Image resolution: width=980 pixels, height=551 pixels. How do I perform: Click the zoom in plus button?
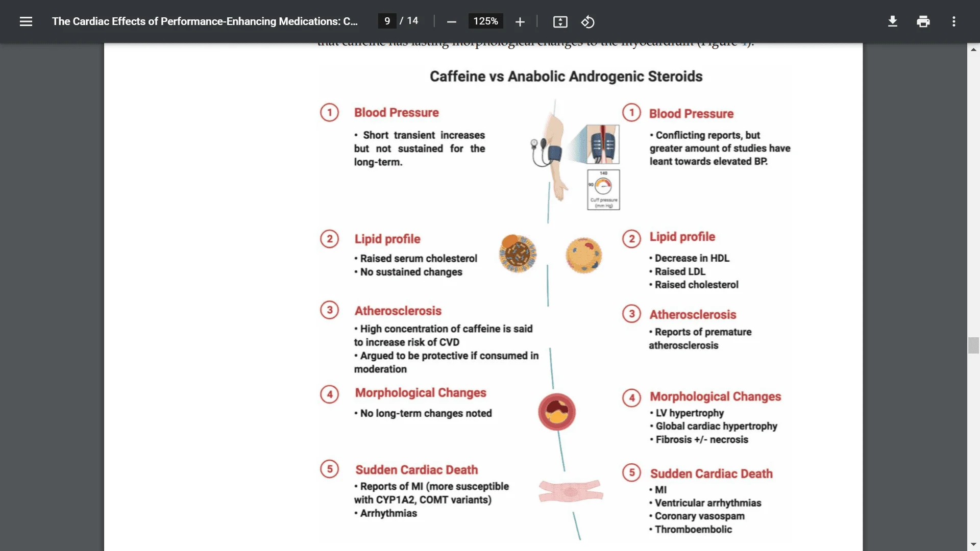(x=520, y=21)
